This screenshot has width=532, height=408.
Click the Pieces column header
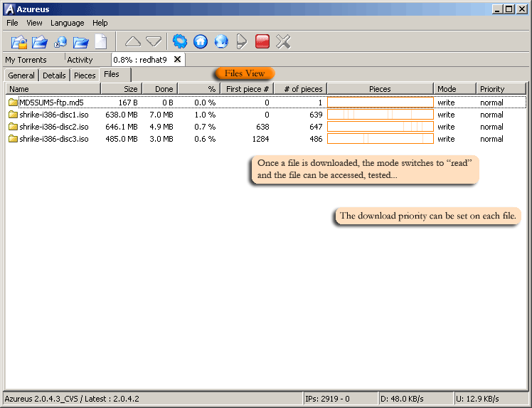(x=380, y=89)
